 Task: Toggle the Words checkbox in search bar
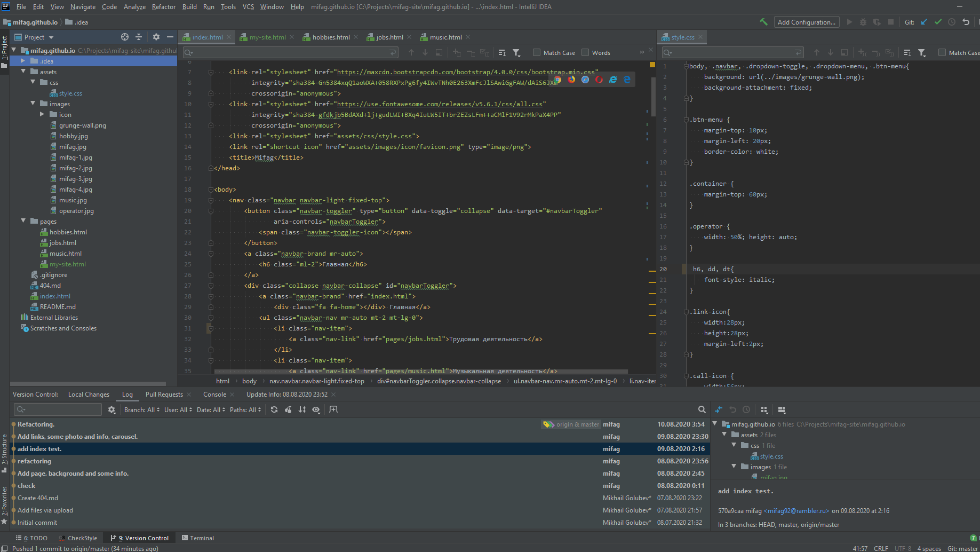[x=585, y=52]
